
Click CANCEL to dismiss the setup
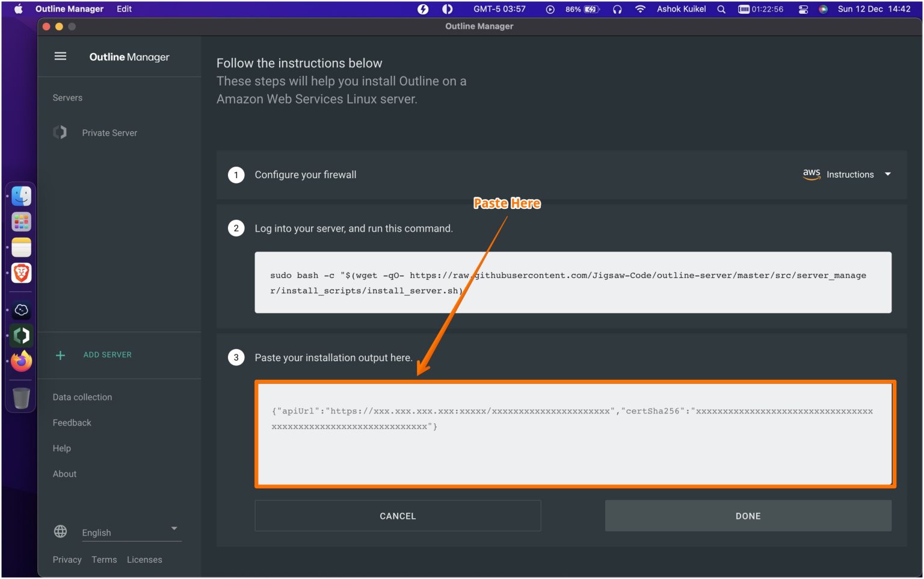coord(397,515)
